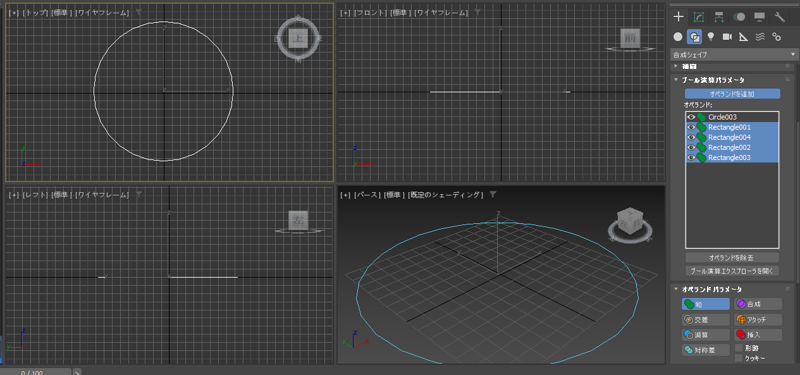Click the Perspective viewport filter funnel icon
The width and height of the screenshot is (800, 375).
492,194
